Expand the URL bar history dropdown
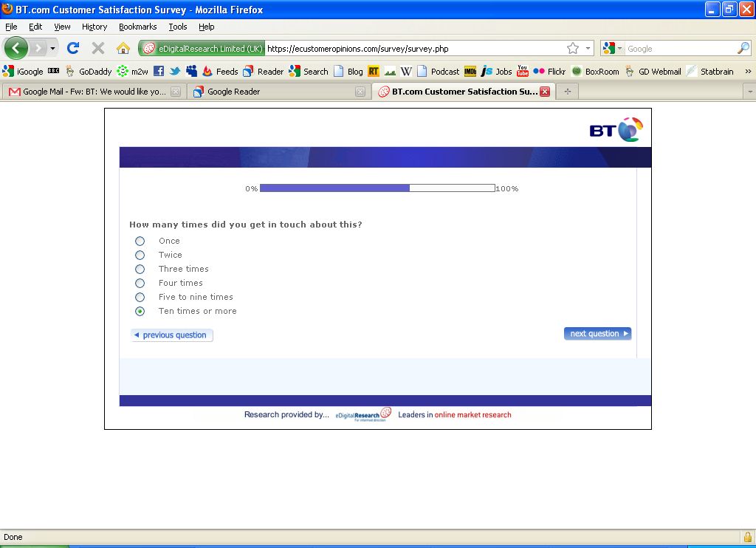Viewport: 756px width, 548px height. point(588,49)
